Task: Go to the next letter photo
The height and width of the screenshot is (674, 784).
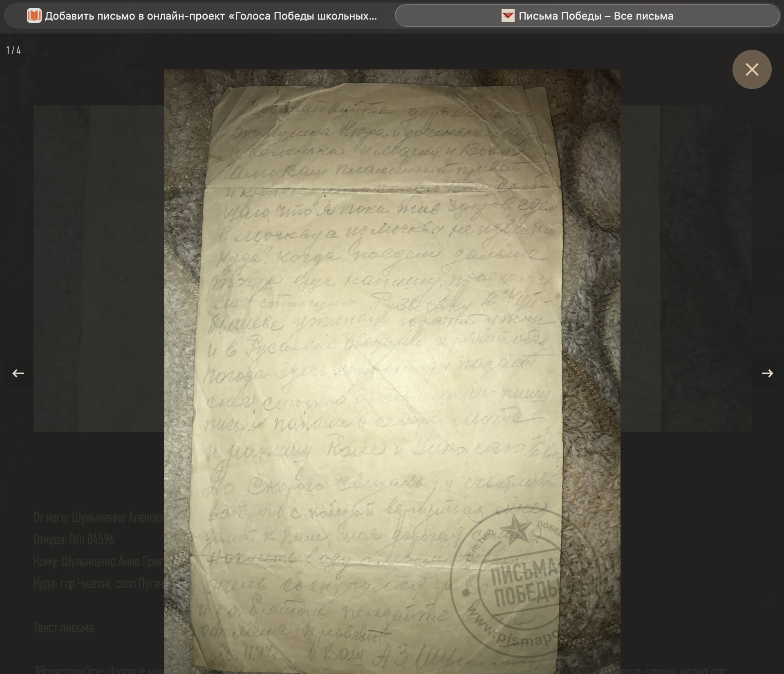Action: (x=767, y=373)
